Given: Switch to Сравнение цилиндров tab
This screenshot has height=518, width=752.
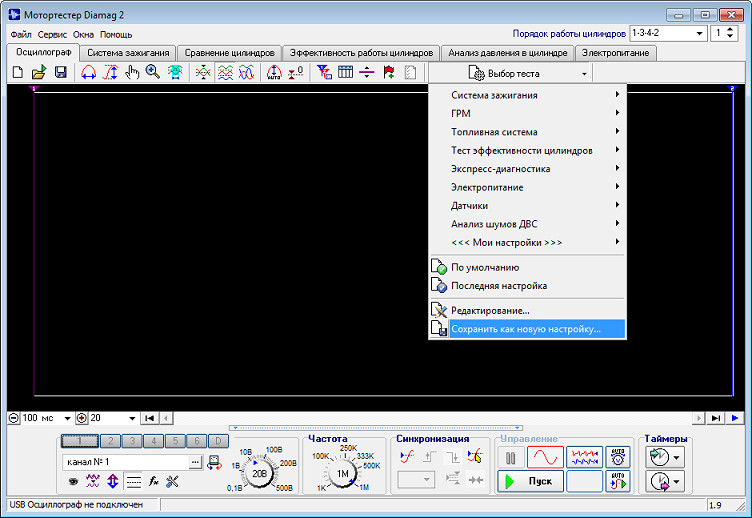Looking at the screenshot, I should tap(229, 53).
